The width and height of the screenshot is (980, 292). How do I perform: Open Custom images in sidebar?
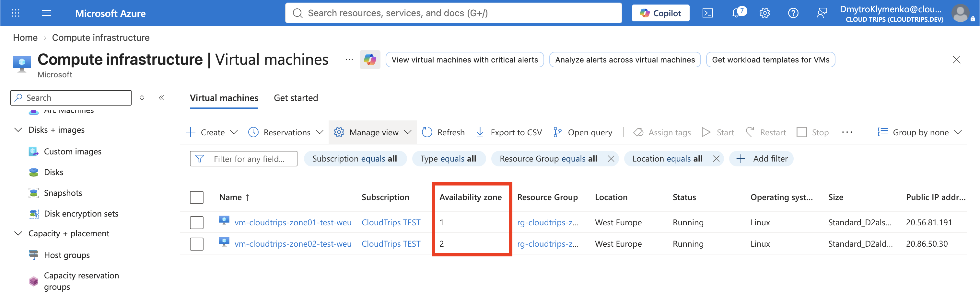(x=73, y=152)
